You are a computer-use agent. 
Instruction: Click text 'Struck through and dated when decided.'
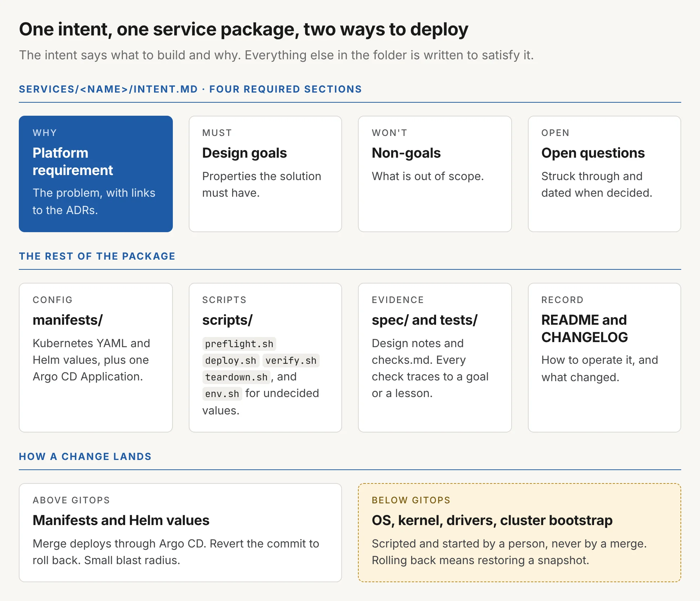point(597,184)
